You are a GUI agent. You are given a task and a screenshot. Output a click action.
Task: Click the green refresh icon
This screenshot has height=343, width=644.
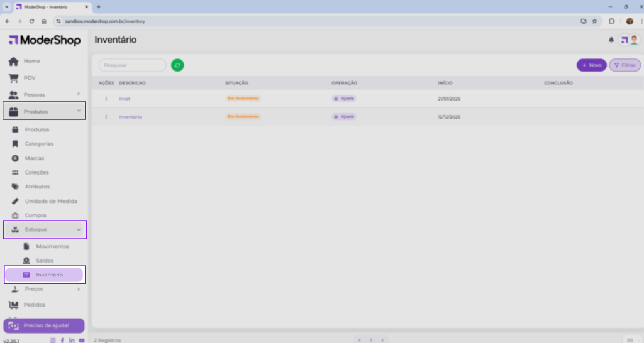point(177,65)
